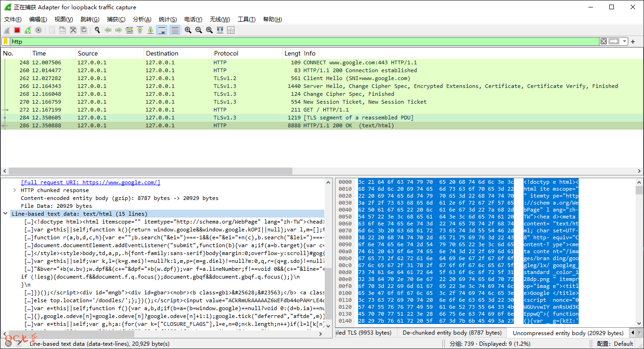Toggle auto-scroll during live capture
Image resolution: width=644 pixels, height=349 pixels.
161,30
